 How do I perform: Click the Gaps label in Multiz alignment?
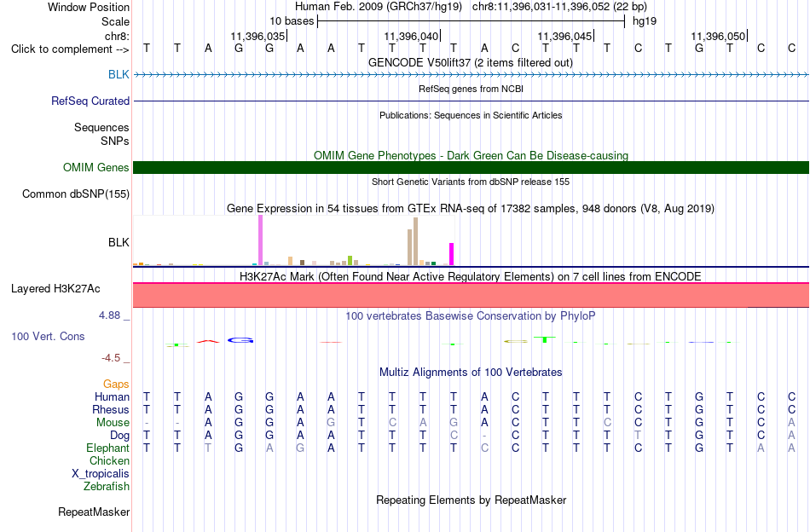click(116, 384)
